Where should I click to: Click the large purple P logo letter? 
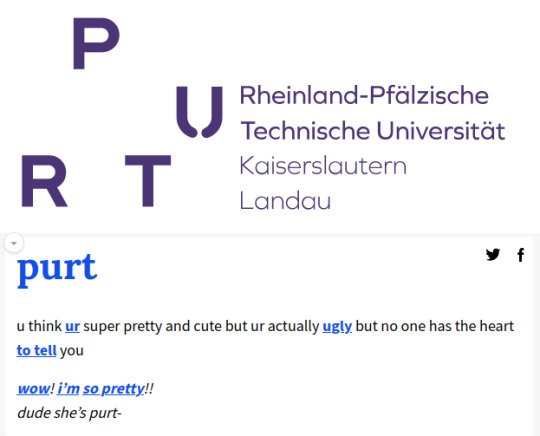coord(96,43)
